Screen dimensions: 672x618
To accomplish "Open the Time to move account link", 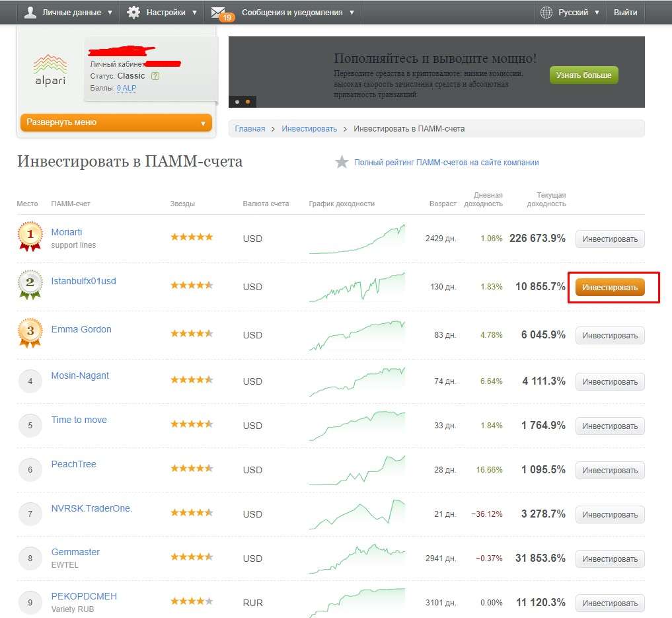I will [79, 420].
